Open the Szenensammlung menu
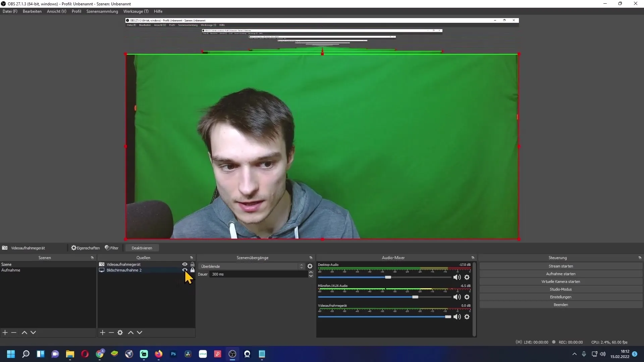 coord(102,11)
